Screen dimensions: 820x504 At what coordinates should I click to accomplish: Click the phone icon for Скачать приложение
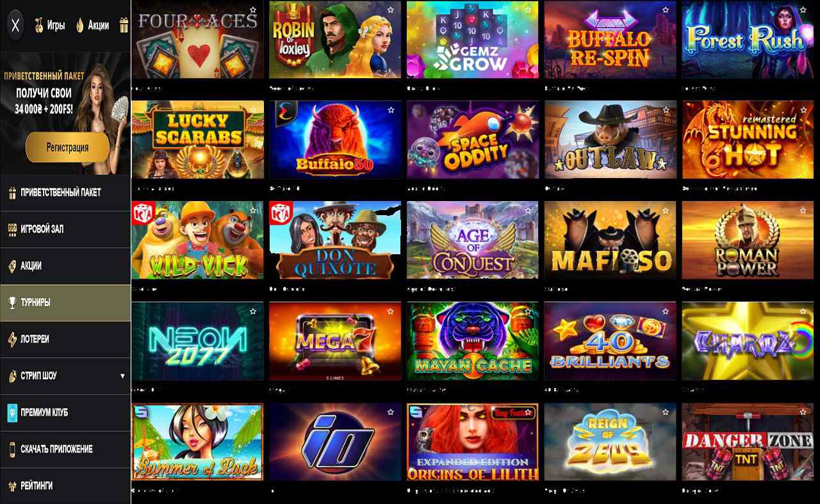tap(12, 449)
